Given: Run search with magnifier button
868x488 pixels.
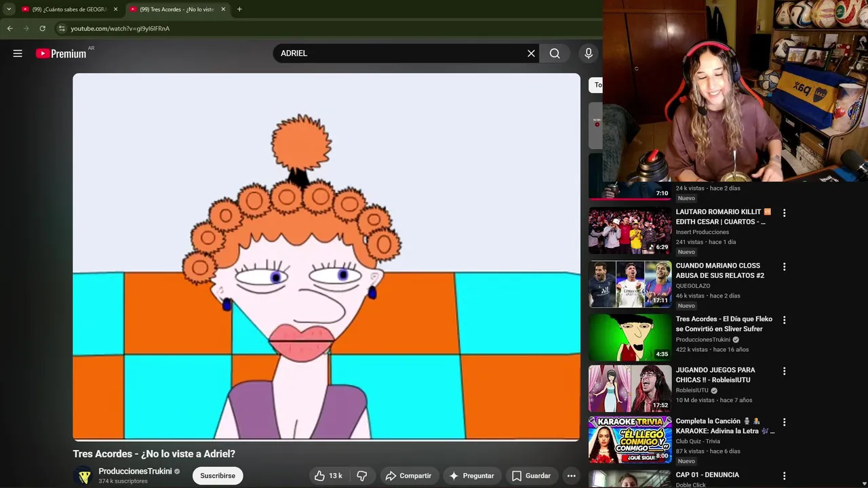Looking at the screenshot, I should [x=555, y=54].
